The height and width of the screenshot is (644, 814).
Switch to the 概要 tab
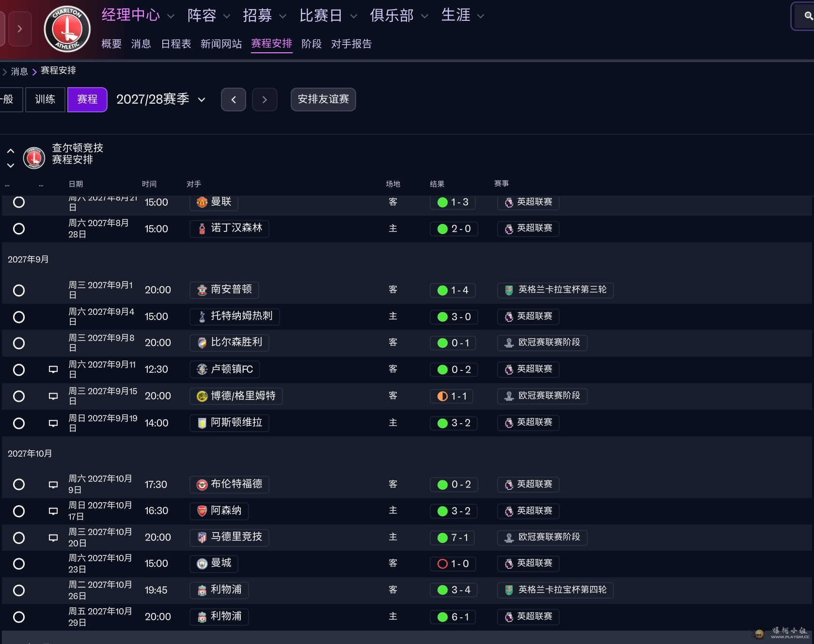pyautogui.click(x=111, y=44)
